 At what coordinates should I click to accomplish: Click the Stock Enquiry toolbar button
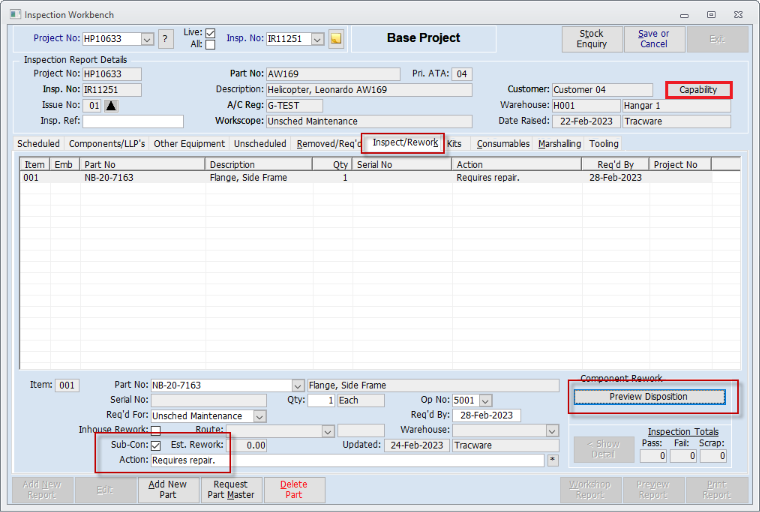coord(591,39)
